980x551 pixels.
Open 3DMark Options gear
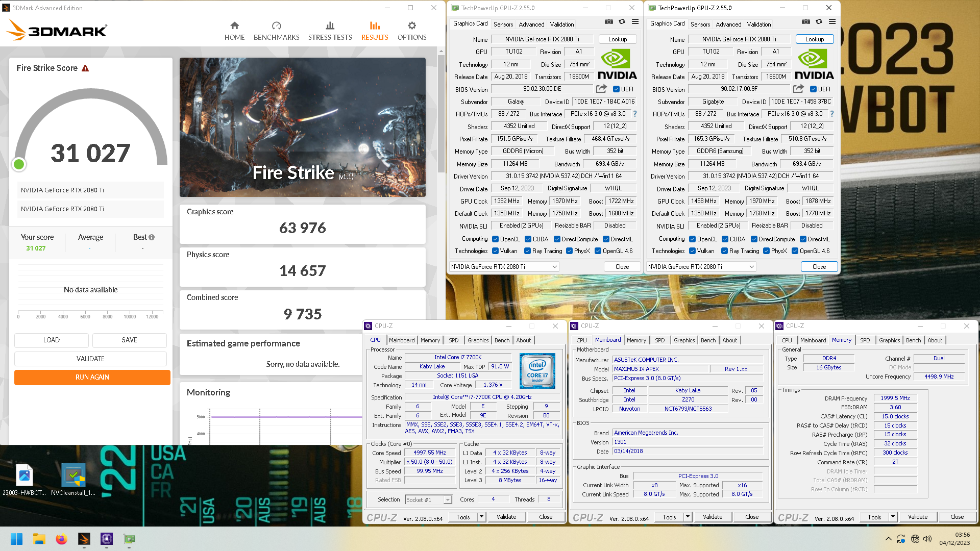(x=412, y=31)
